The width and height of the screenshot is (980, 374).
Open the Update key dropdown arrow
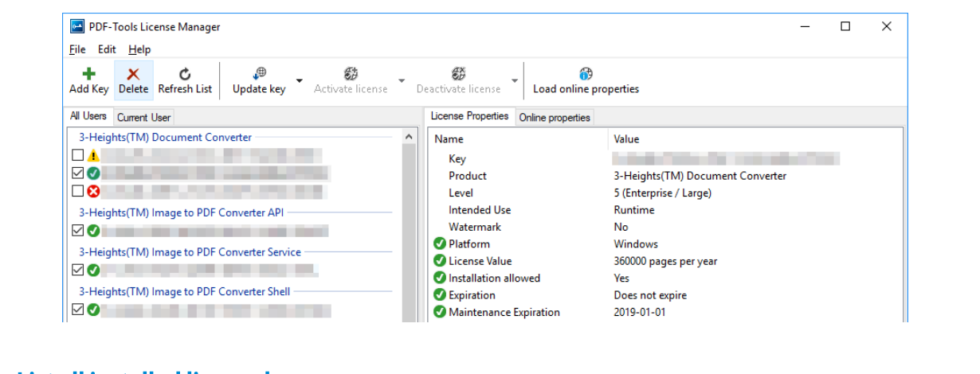(299, 80)
